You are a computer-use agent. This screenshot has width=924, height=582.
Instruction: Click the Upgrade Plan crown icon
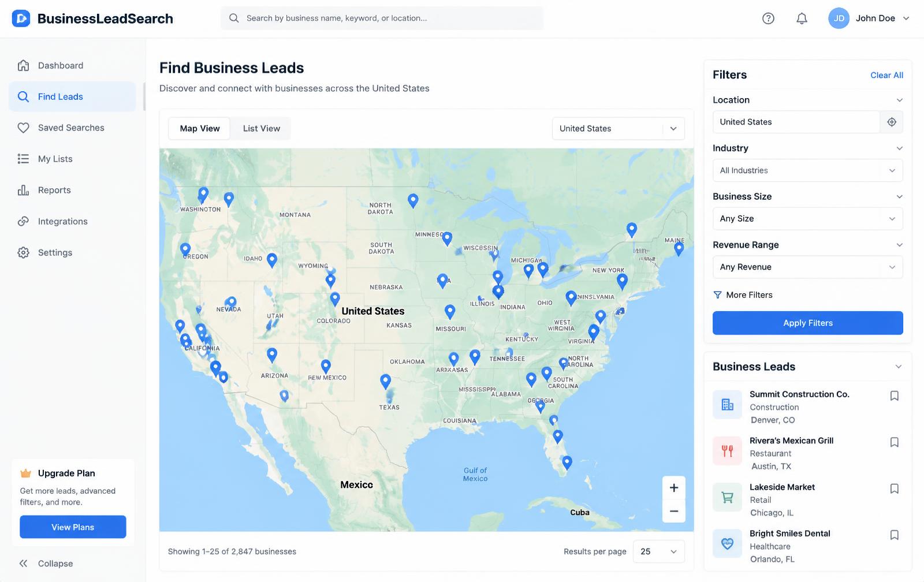(25, 473)
